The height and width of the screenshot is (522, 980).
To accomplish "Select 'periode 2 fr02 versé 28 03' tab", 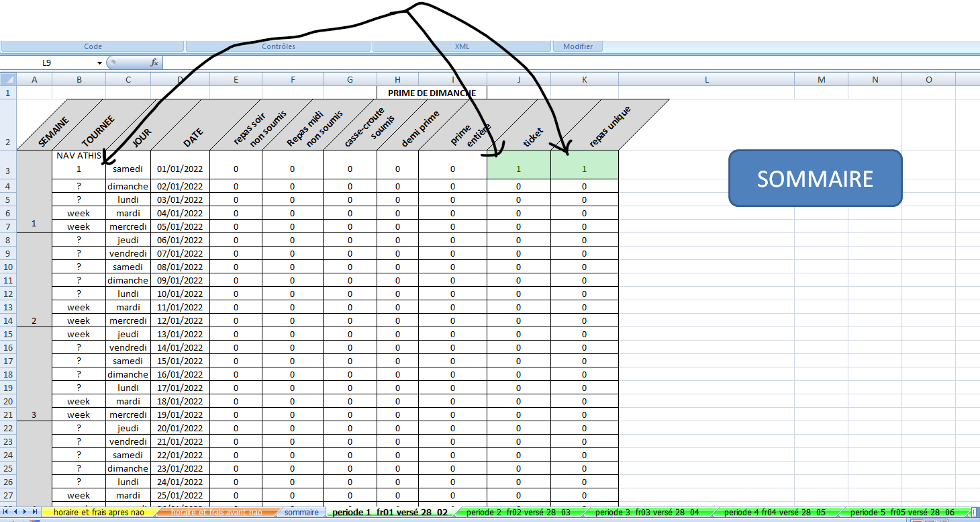I will click(518, 512).
